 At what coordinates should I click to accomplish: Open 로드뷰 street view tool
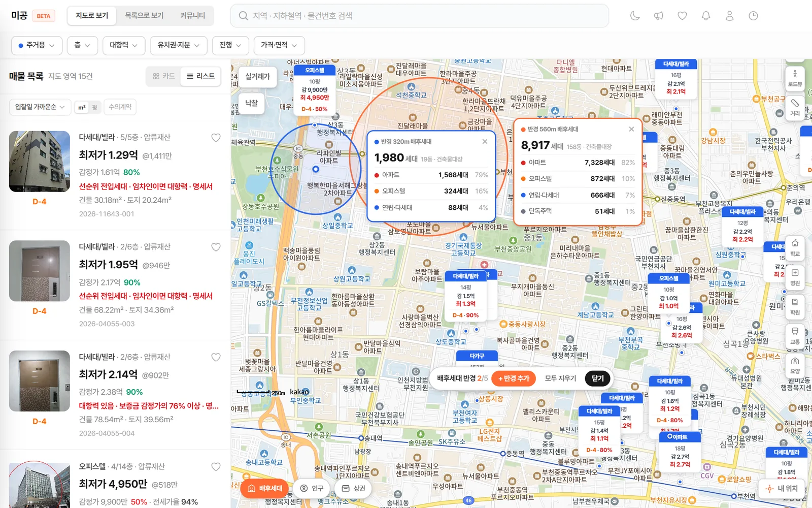(x=795, y=78)
